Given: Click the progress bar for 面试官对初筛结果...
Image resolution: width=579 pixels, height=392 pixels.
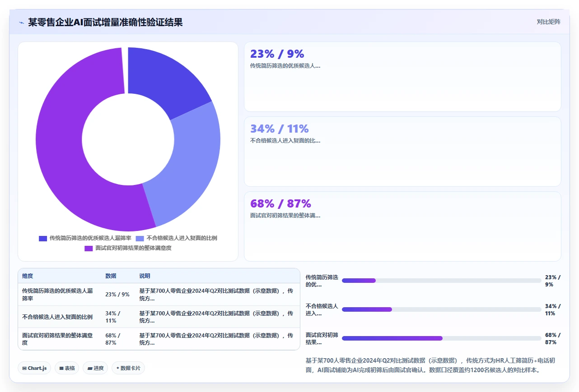Looking at the screenshot, I should pos(441,338).
